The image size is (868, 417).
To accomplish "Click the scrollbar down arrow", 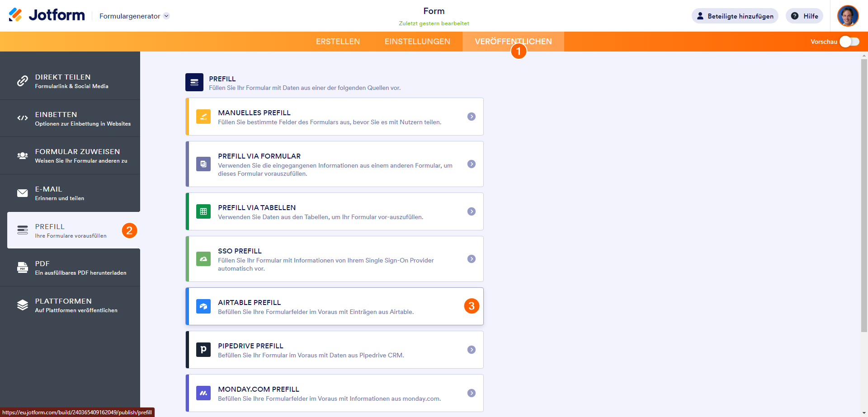I will tap(864, 413).
